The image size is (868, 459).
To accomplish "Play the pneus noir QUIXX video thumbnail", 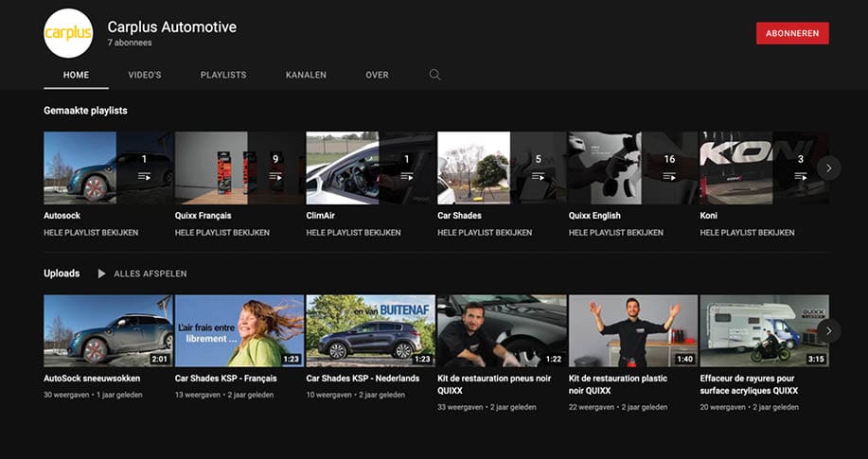I will click(x=502, y=330).
